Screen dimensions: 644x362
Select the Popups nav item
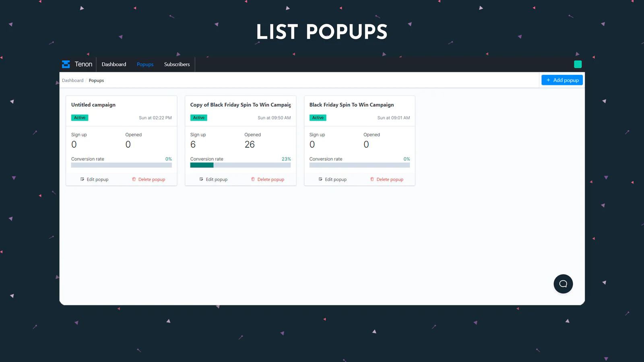[x=145, y=64]
